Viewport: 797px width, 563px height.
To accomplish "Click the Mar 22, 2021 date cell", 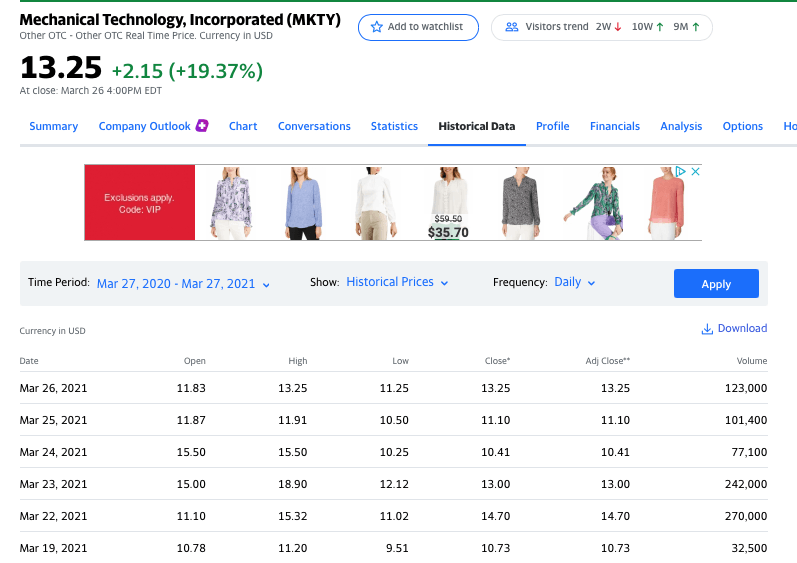I will 53,516.
